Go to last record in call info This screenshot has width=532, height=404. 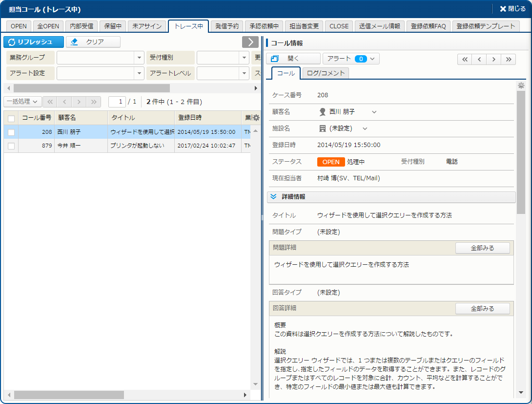pyautogui.click(x=509, y=59)
